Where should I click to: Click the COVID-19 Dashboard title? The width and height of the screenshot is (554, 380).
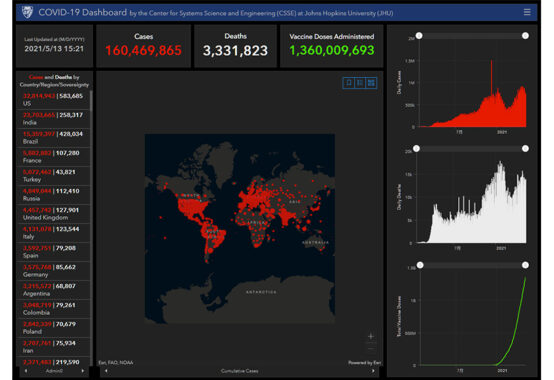click(x=82, y=12)
